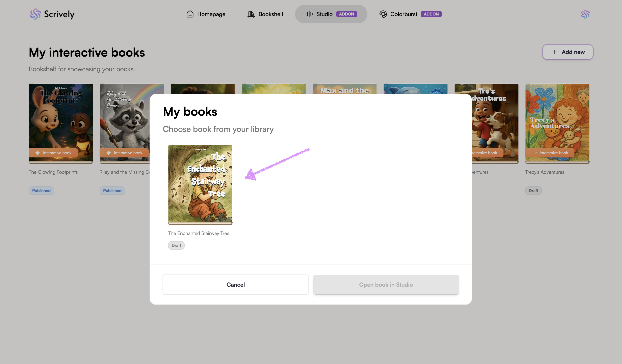Click Open book in Studio button

(386, 285)
